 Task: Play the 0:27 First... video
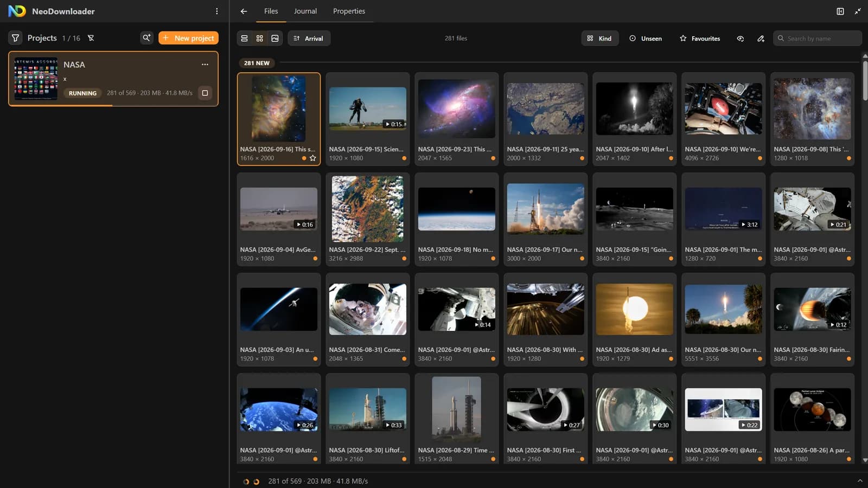coord(546,410)
